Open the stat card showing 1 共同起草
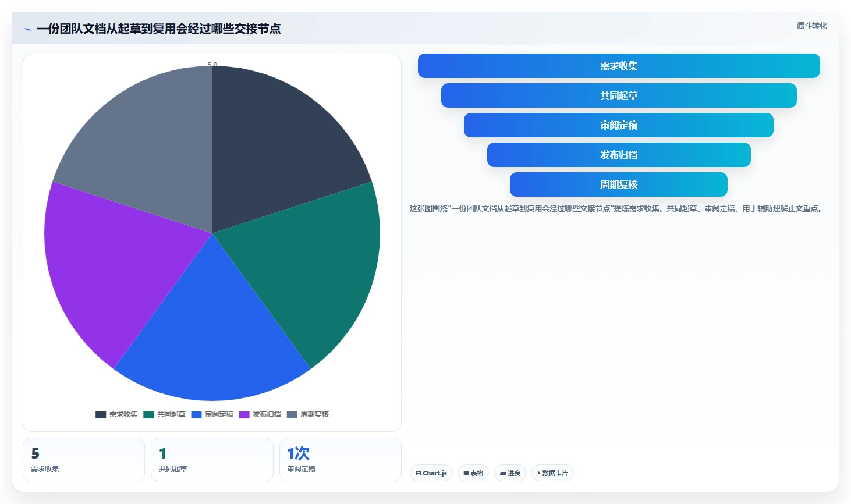Image resolution: width=851 pixels, height=504 pixels. pyautogui.click(x=212, y=460)
